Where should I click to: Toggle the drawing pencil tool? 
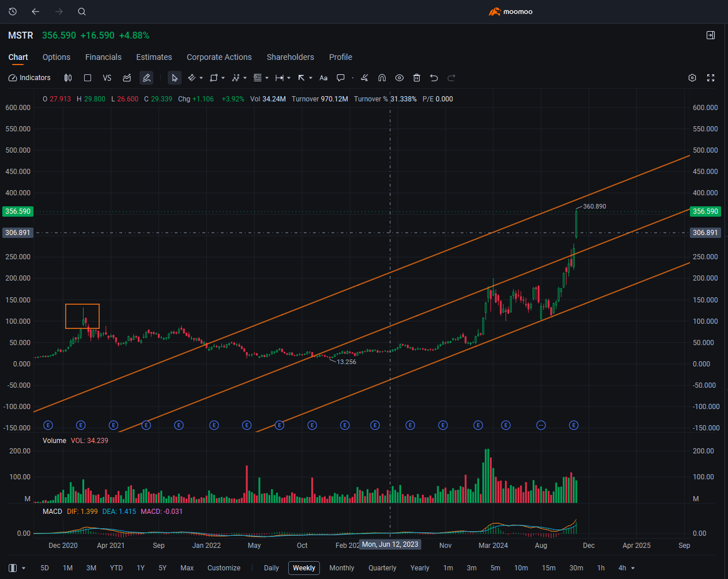coord(146,78)
